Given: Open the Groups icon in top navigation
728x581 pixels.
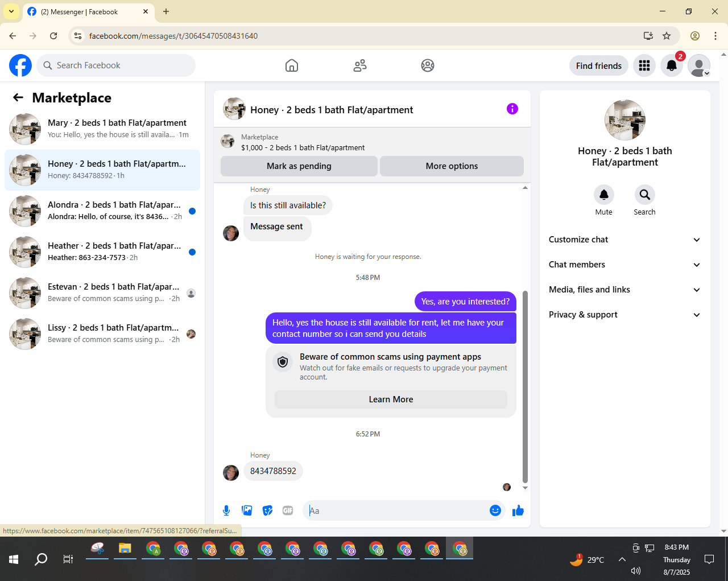Looking at the screenshot, I should coord(428,65).
